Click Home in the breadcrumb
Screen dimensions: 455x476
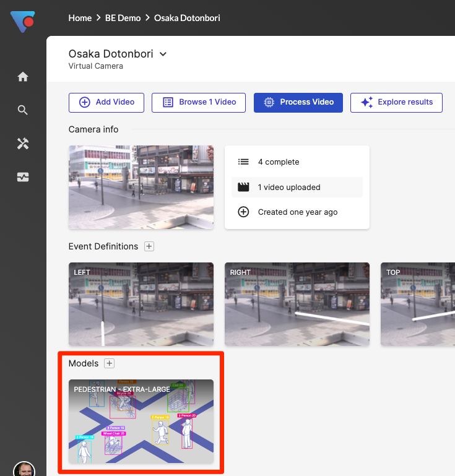80,18
